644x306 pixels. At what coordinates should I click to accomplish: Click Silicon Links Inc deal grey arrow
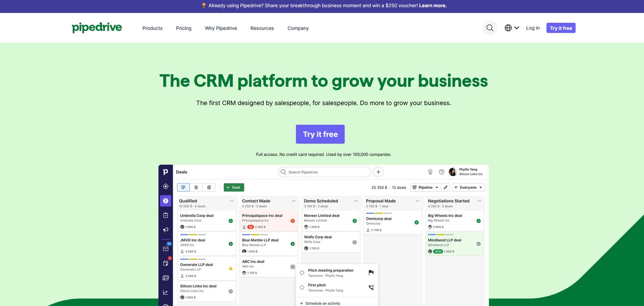(231, 291)
